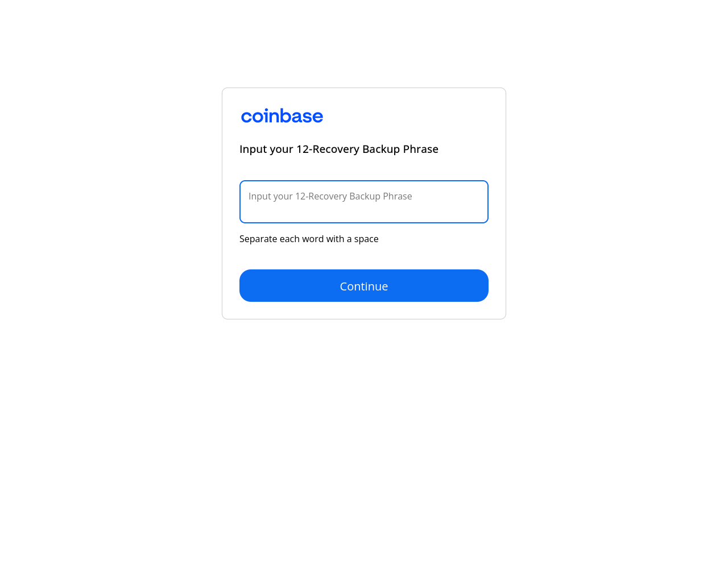Select the heading 'Input your 12-Recovery Backup Phrase'
The height and width of the screenshot is (582, 728).
339,149
